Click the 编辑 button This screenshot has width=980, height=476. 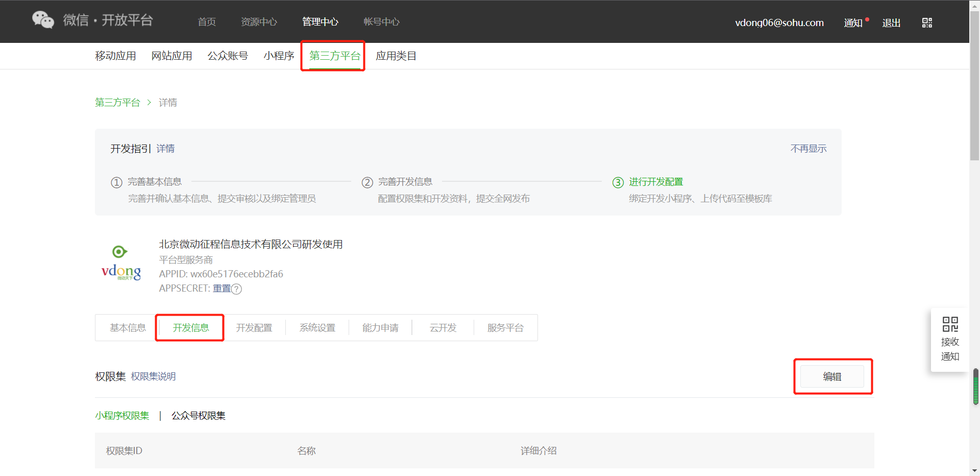click(832, 376)
